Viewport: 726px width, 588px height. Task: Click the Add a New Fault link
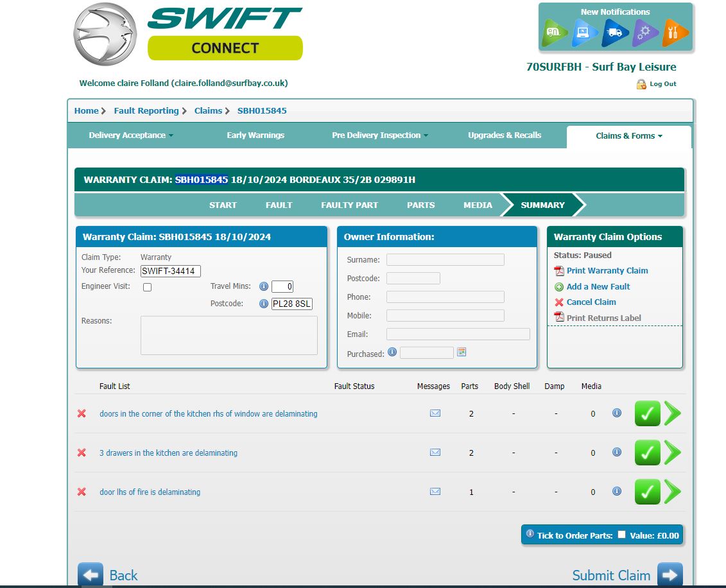pos(598,287)
